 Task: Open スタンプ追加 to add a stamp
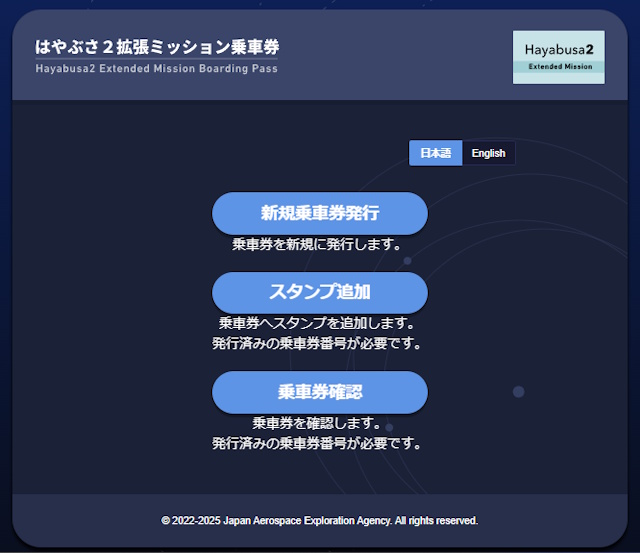coord(320,292)
